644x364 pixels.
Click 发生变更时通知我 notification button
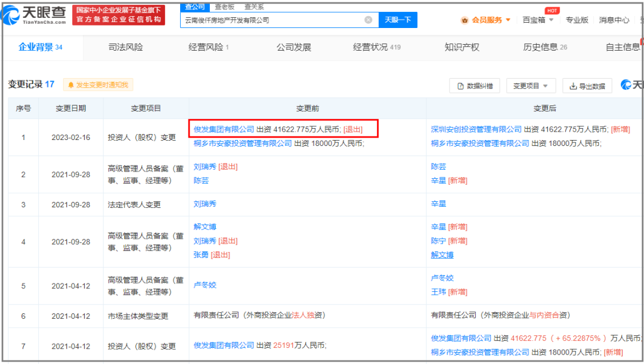98,85
